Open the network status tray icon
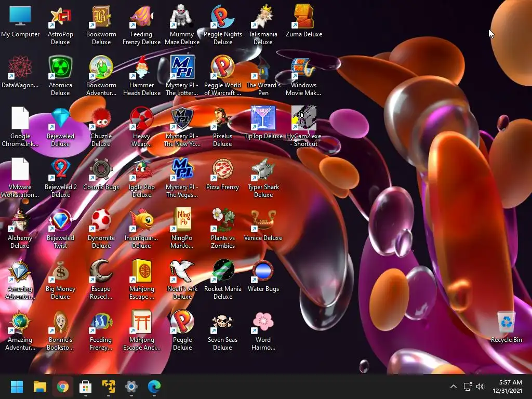 point(468,387)
